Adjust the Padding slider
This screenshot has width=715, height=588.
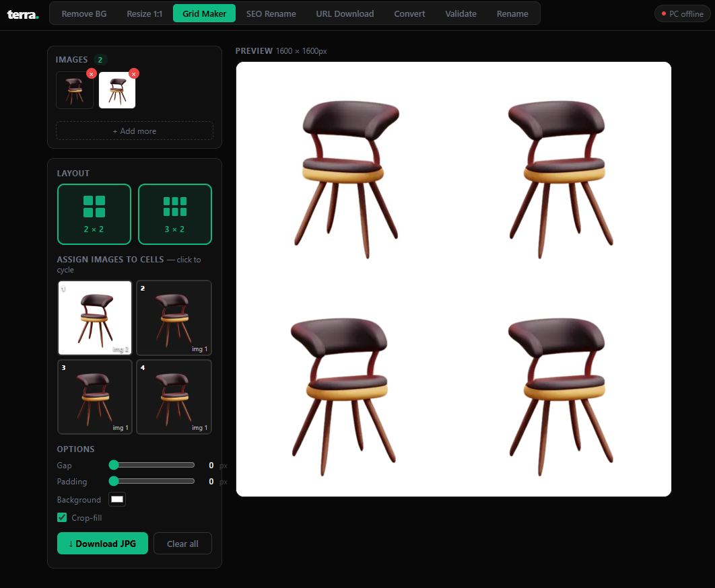(x=152, y=481)
